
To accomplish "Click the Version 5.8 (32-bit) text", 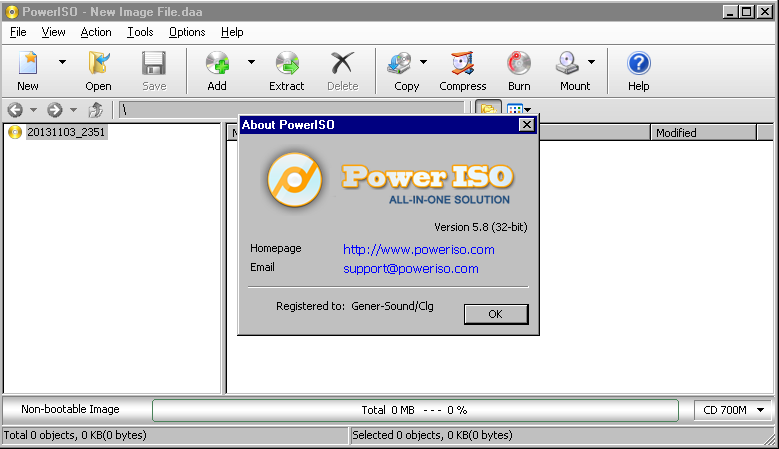I will tap(480, 227).
